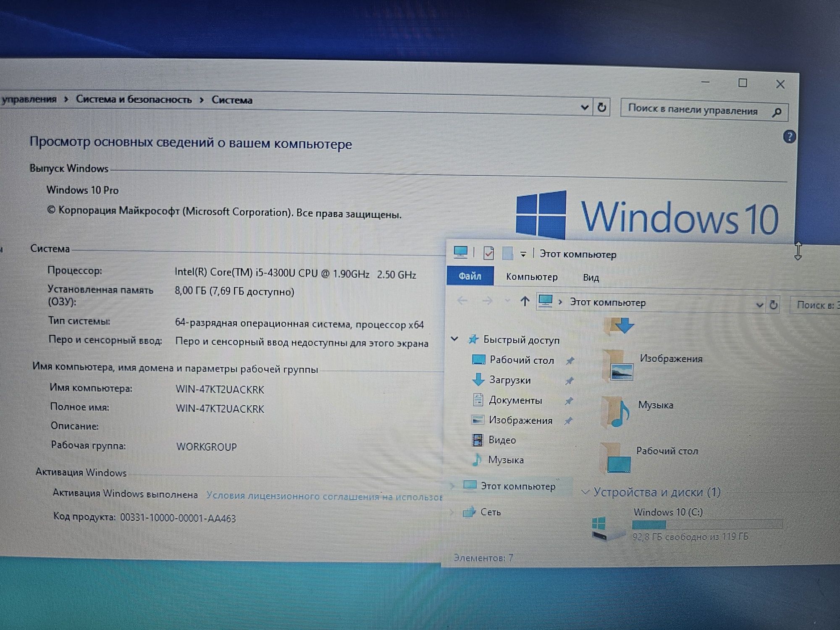The width and height of the screenshot is (840, 630).
Task: Open the address history dropdown in Control Panel
Action: pos(584,108)
